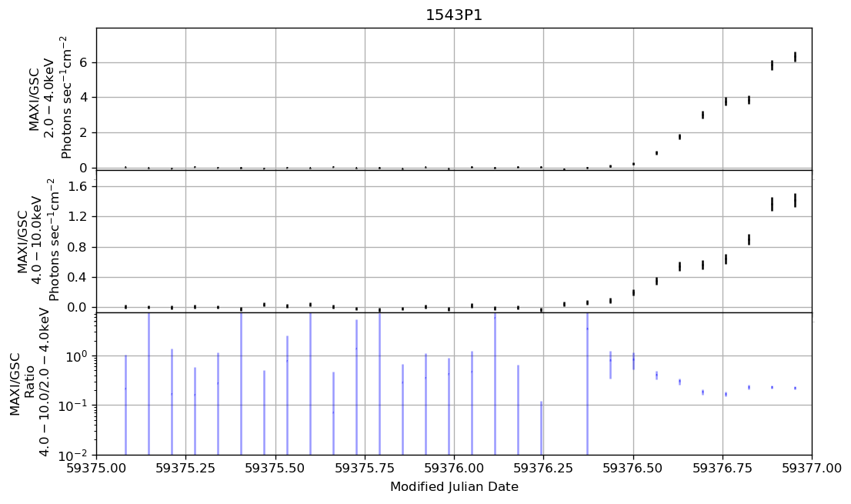851x504 pixels.
Task: Pick x-axis tick label 59375.75
Action: pos(365,468)
